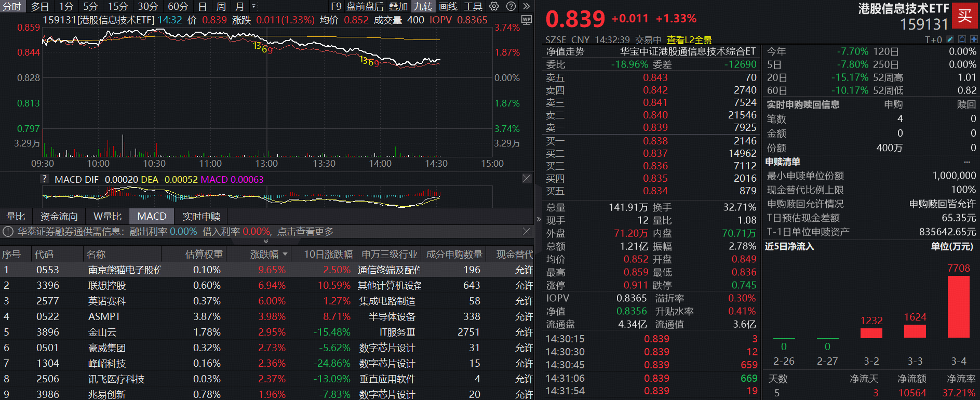This screenshot has width=980, height=400.
Task: Set price alert with bell icon
Action: (962, 39)
